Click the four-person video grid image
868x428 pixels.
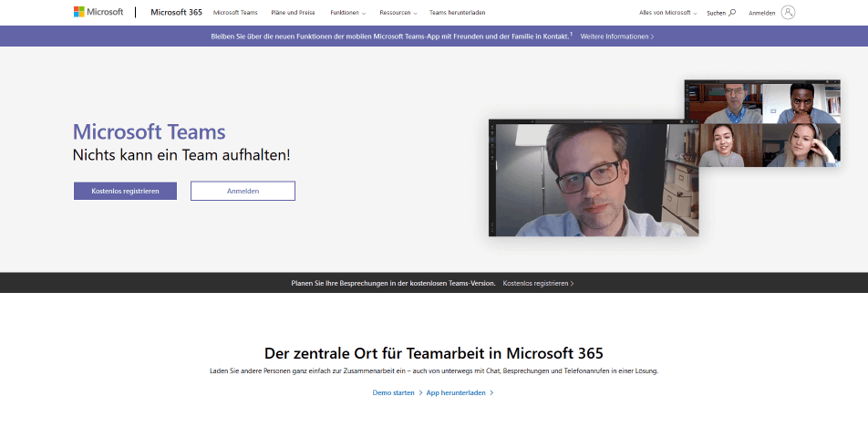[x=761, y=123]
